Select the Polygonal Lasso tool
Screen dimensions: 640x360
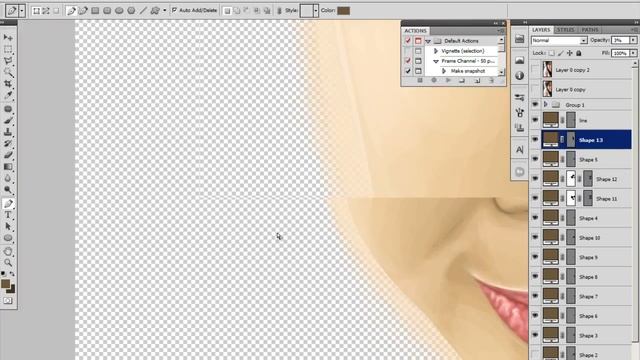[8, 61]
